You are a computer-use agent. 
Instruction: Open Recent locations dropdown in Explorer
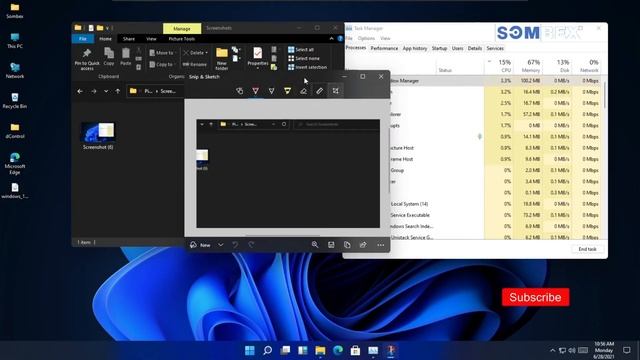(x=106, y=91)
